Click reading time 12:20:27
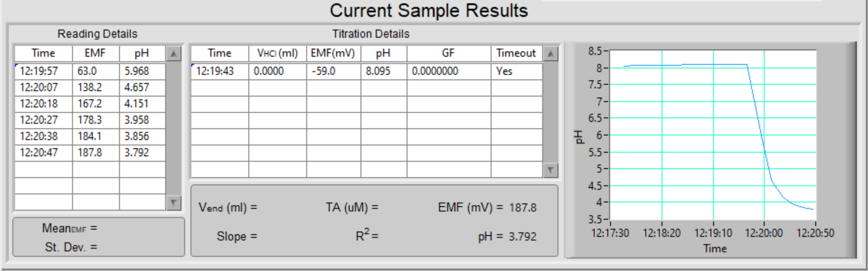 [x=43, y=120]
